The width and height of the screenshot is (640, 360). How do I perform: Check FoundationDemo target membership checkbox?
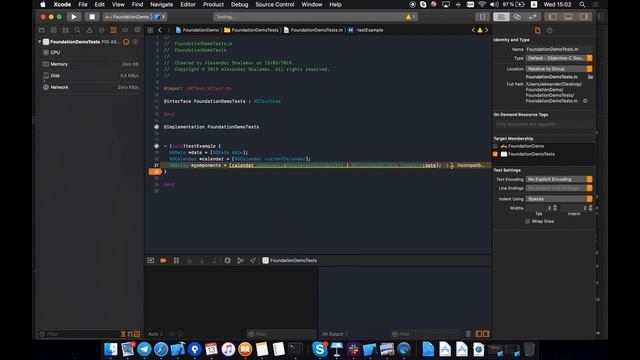[495, 146]
